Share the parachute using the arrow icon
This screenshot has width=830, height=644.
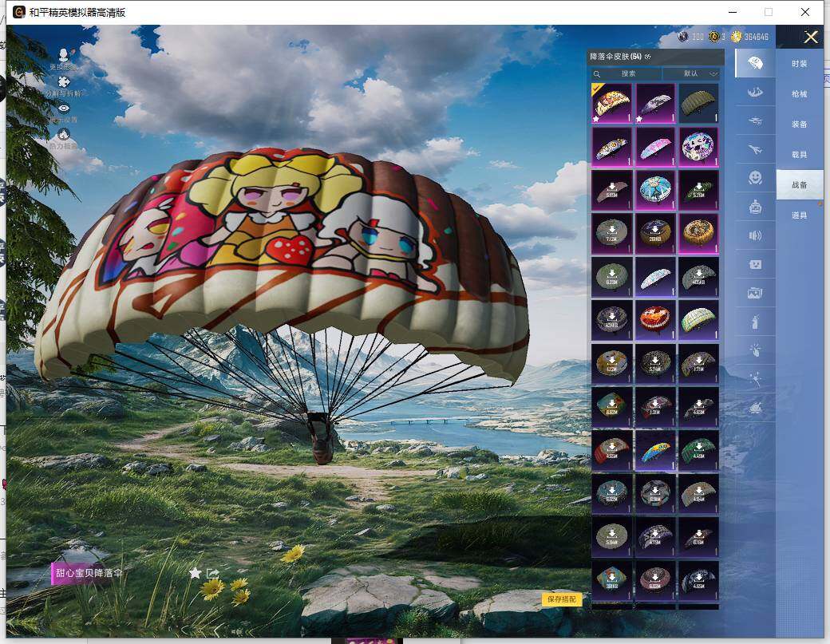[213, 573]
